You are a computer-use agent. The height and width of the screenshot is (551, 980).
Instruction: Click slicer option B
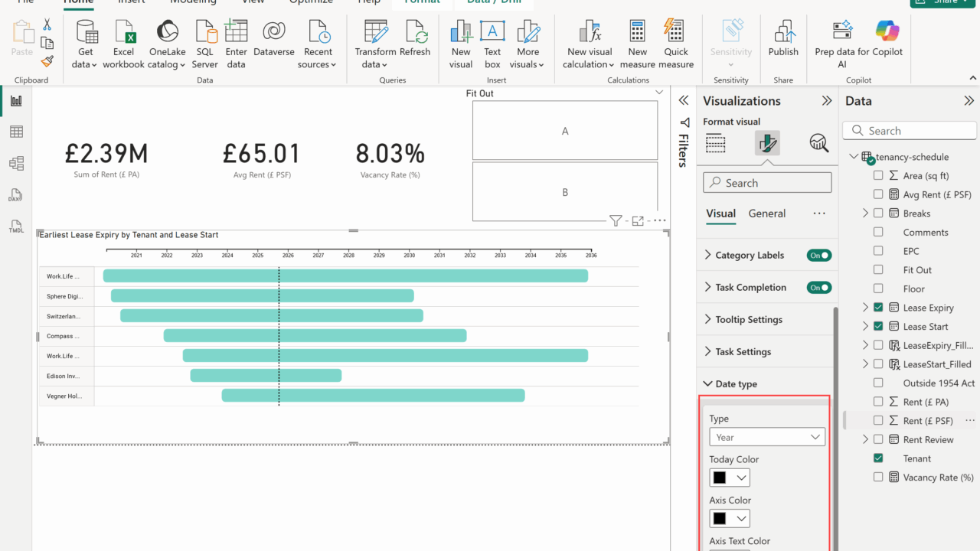[565, 192]
